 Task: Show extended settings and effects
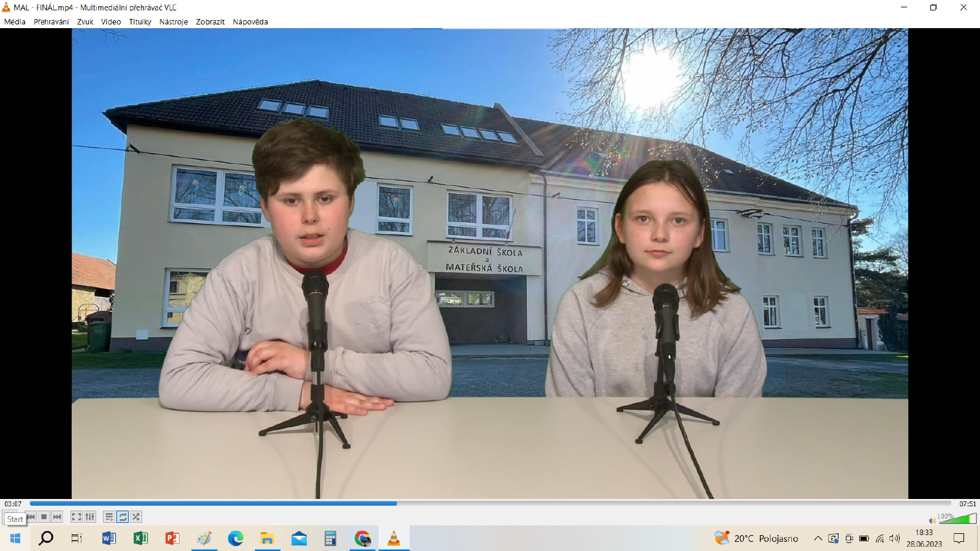coord(90,517)
